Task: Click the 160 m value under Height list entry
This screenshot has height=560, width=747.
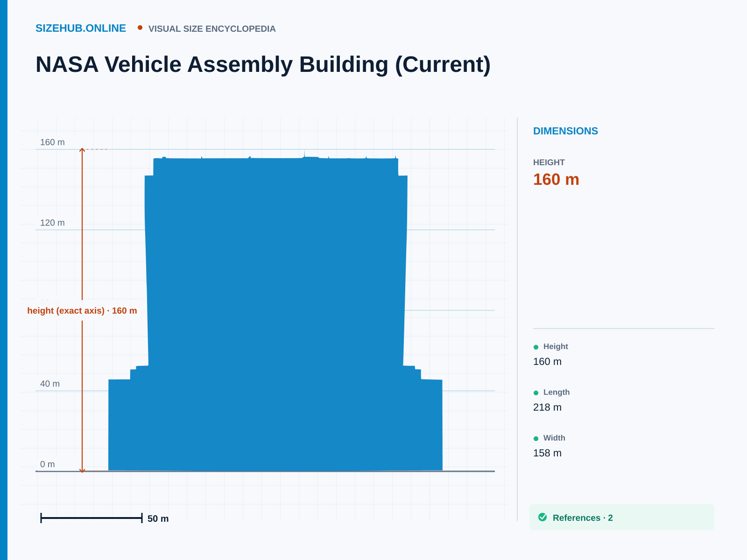Action: (547, 362)
